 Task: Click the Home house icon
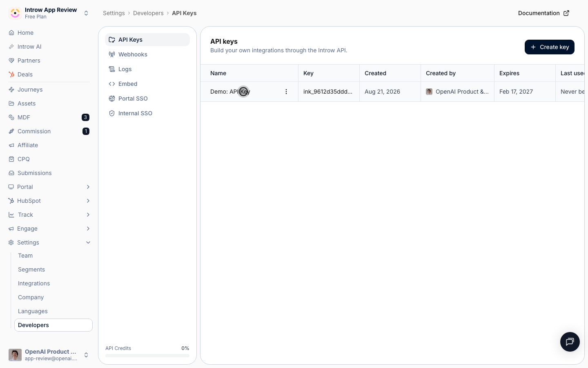pyautogui.click(x=11, y=33)
